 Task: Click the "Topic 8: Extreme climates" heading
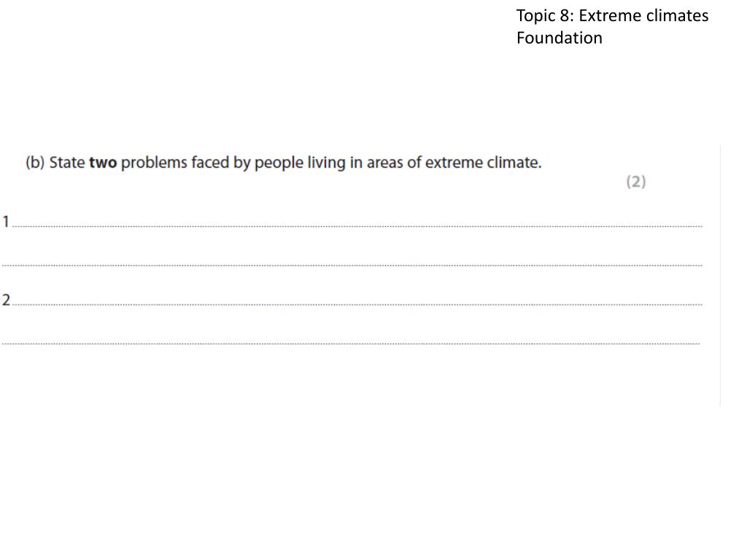pyautogui.click(x=612, y=16)
